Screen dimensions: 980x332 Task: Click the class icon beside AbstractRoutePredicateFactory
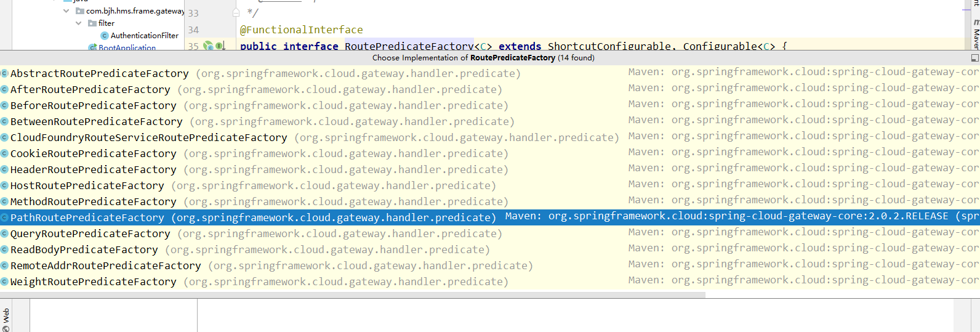coord(4,73)
